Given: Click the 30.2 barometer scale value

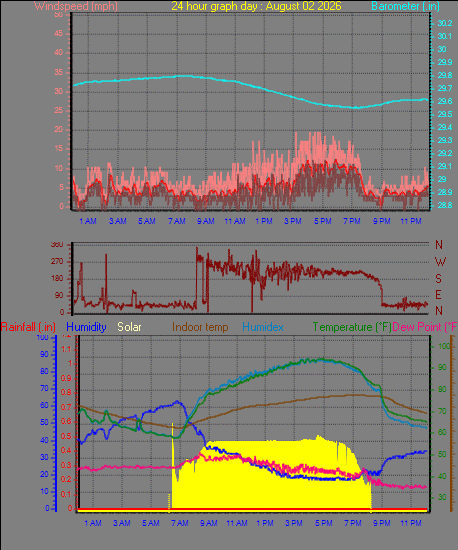Looking at the screenshot, I should (445, 23).
